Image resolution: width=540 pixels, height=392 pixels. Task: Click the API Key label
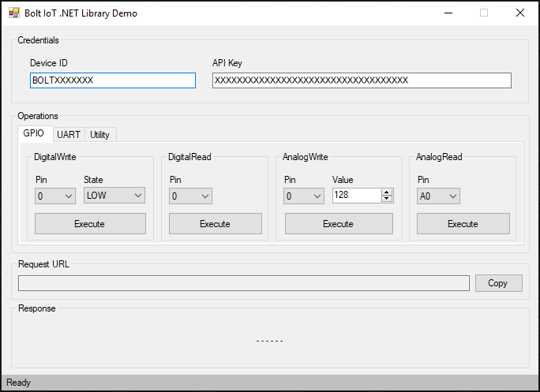227,63
